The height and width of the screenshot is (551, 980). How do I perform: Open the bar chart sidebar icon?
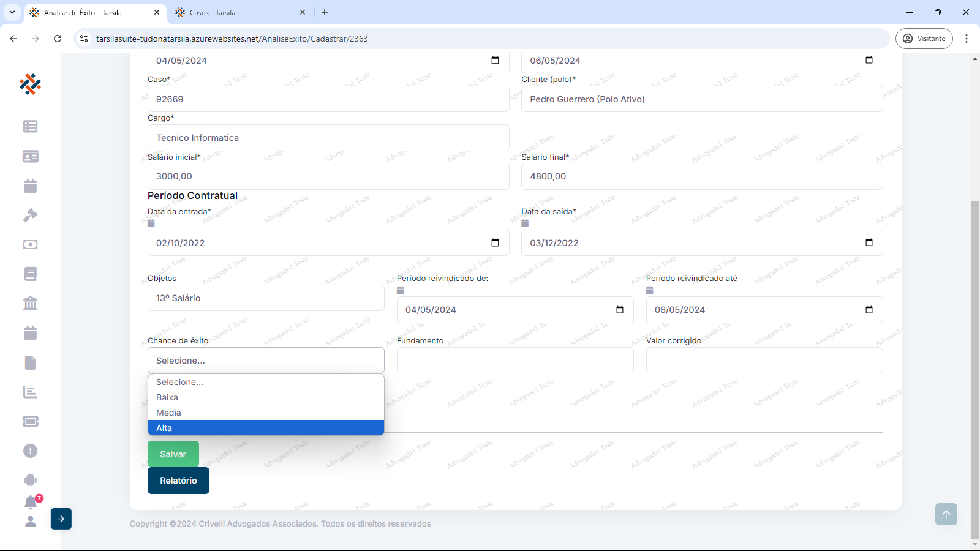click(x=30, y=392)
